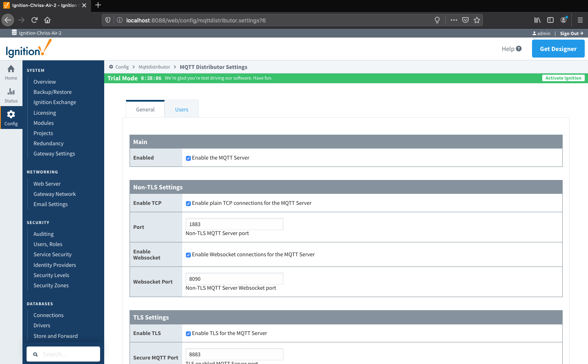
Task: Click the Mqttdistributor breadcrumb link
Action: 154,67
